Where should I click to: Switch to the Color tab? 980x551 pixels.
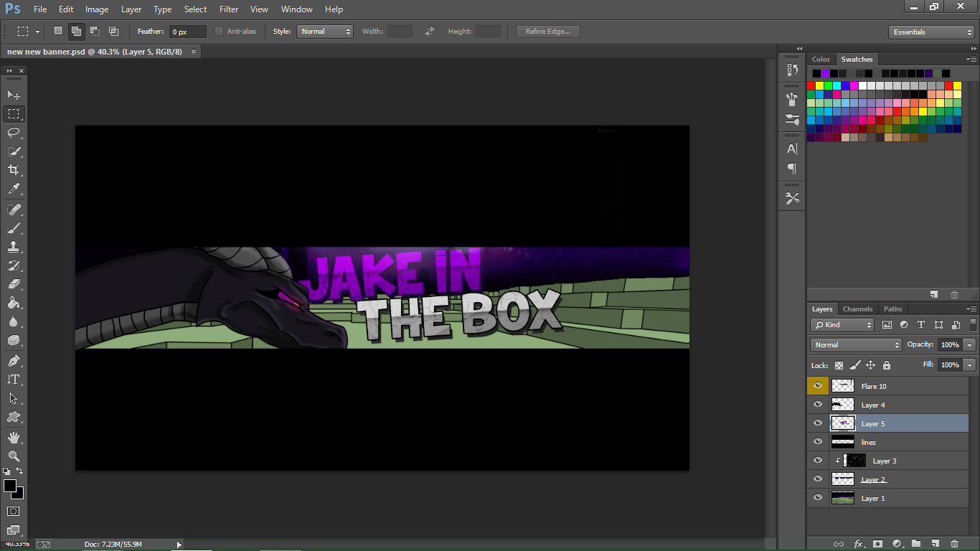tap(821, 60)
